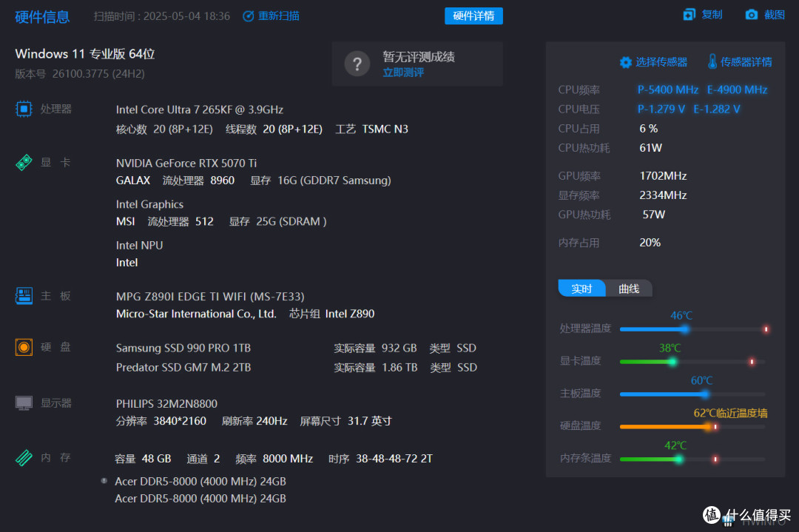Click first Acer DDR5-8000 24GB row
Screen dimensions: 799x532
[200, 482]
